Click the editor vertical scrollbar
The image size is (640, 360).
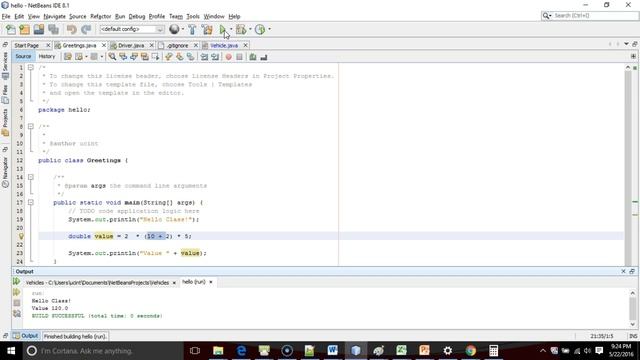coord(628,165)
